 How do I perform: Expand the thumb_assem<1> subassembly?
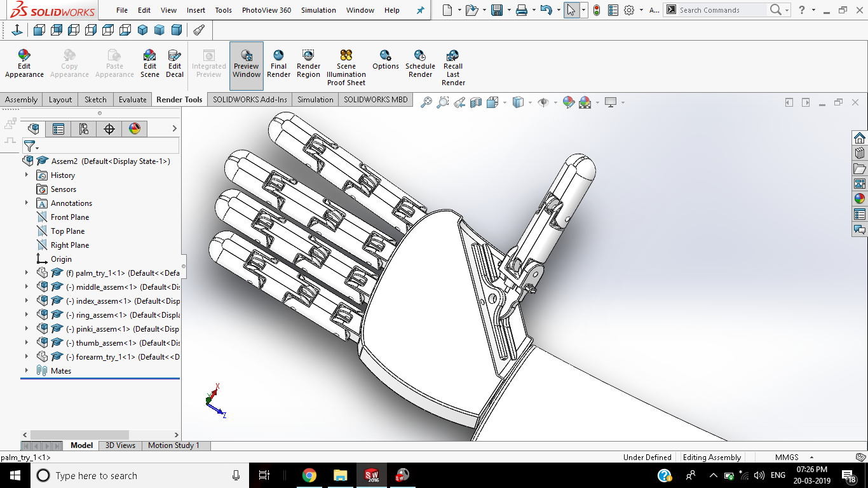tap(27, 343)
